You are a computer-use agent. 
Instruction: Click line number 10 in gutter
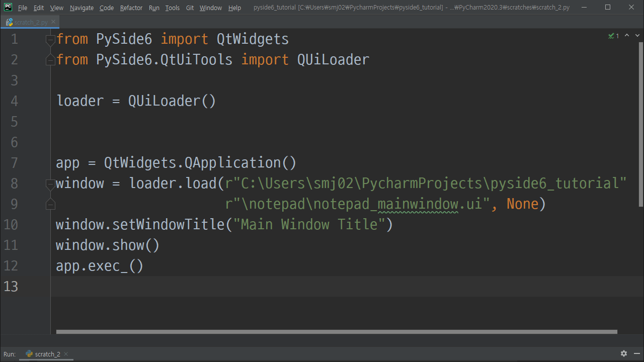tap(11, 225)
